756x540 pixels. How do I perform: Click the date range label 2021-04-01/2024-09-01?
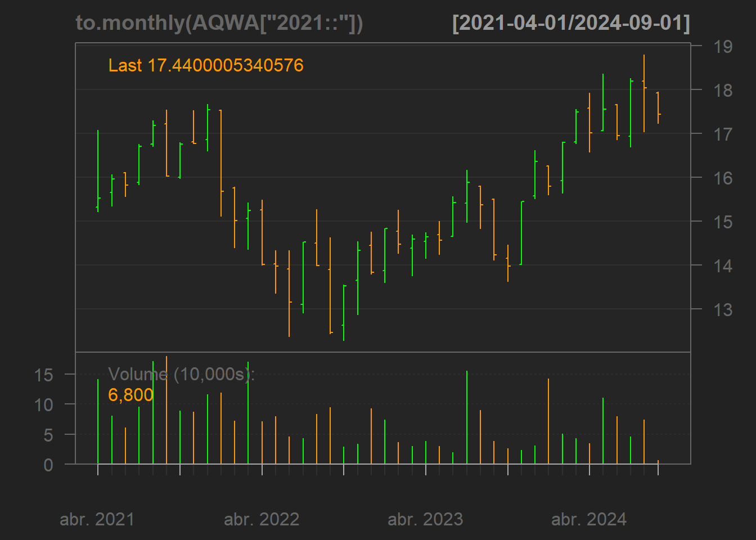tap(571, 23)
